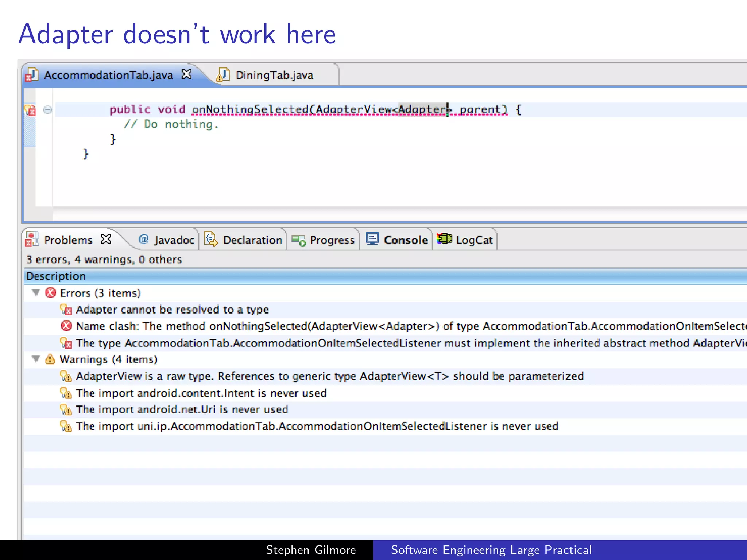Image resolution: width=747 pixels, height=560 pixels.
Task: Click the red error icon beside 'Name clash'
Action: click(x=66, y=326)
